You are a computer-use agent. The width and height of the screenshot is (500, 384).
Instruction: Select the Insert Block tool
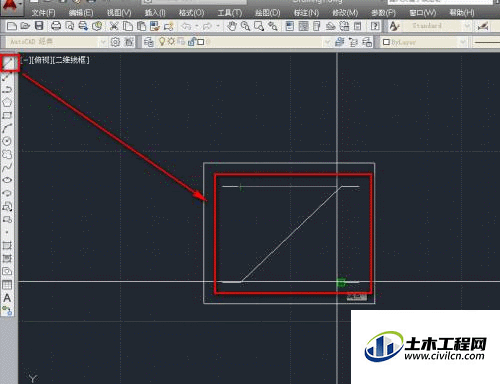coord(7,206)
